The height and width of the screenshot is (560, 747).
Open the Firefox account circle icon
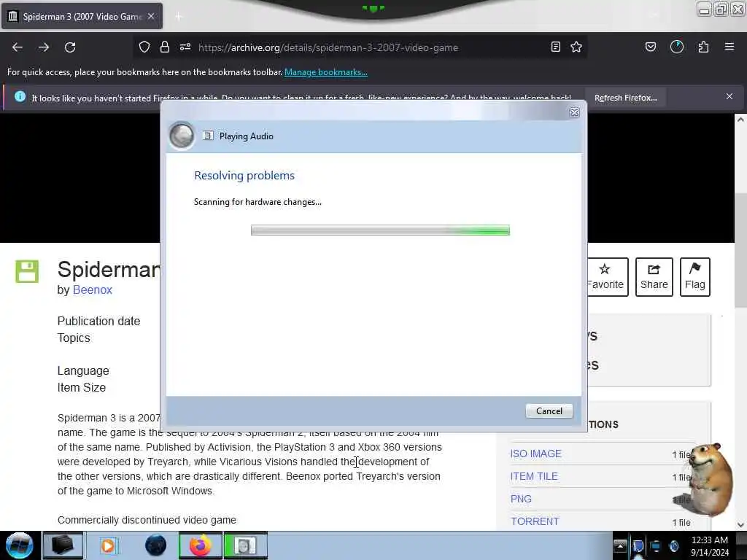point(677,47)
